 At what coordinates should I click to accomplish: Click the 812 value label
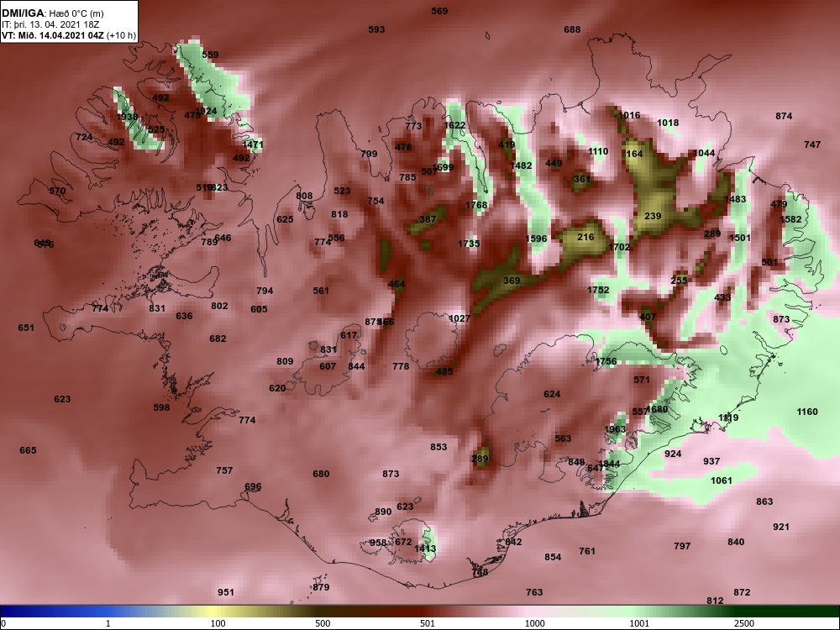715,601
